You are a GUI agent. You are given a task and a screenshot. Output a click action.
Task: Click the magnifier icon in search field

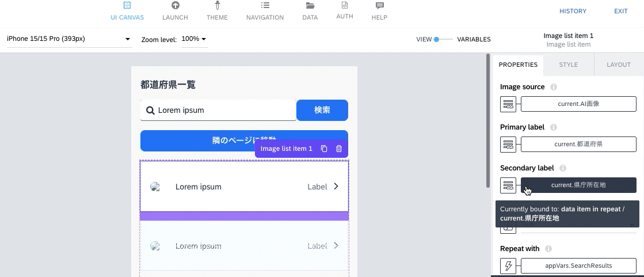pos(150,110)
